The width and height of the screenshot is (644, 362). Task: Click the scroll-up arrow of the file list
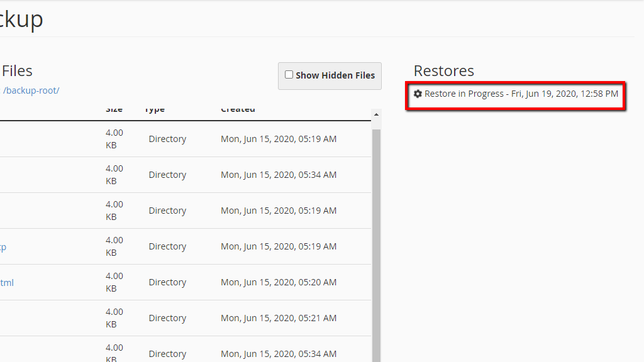point(376,114)
